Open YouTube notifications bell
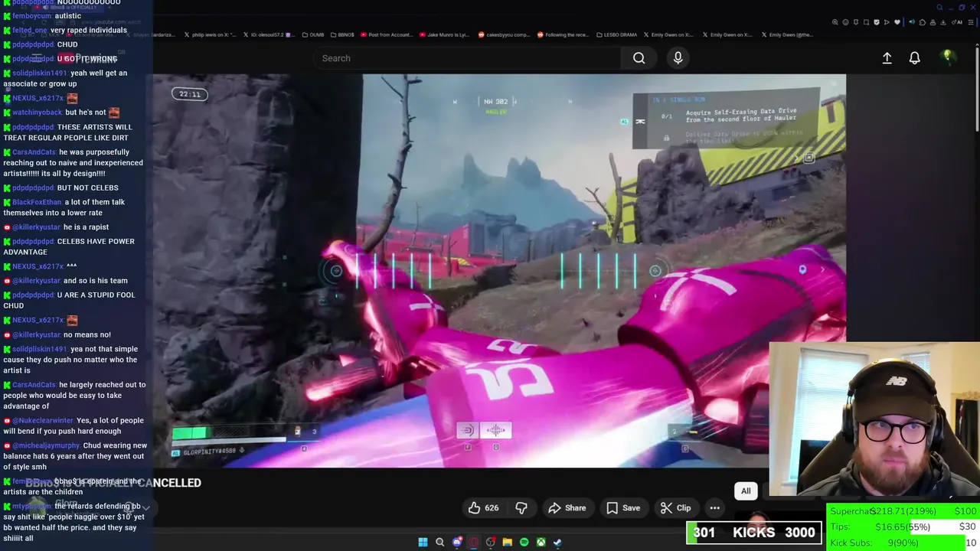Screen dimensions: 980x551 914,58
